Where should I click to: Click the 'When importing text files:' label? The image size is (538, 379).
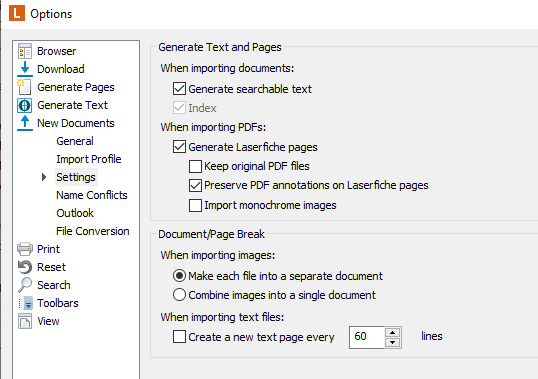pos(222,317)
